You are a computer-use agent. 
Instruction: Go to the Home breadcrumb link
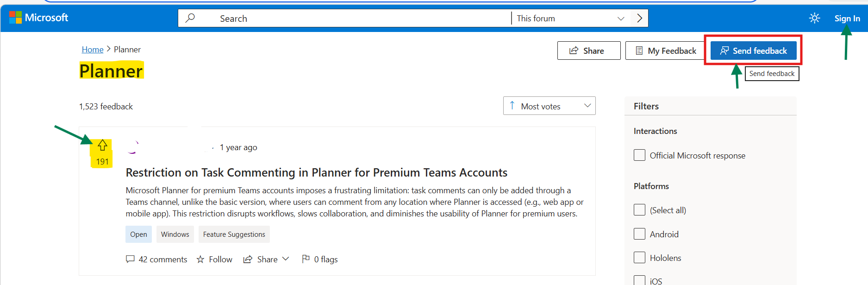(93, 50)
